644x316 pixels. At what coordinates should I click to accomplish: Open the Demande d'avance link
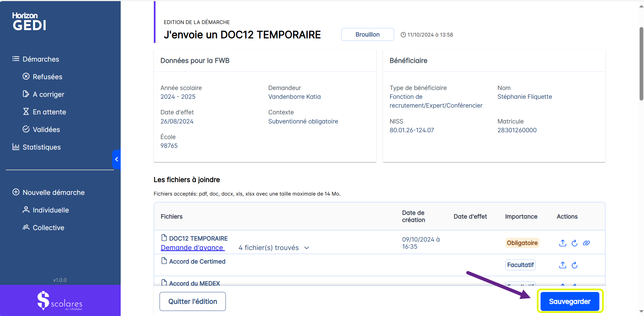pyautogui.click(x=192, y=248)
